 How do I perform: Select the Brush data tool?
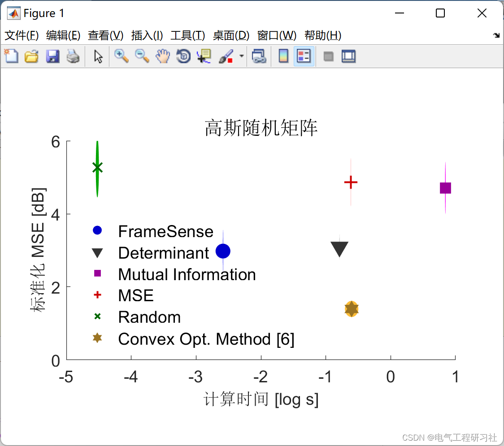[x=226, y=56]
